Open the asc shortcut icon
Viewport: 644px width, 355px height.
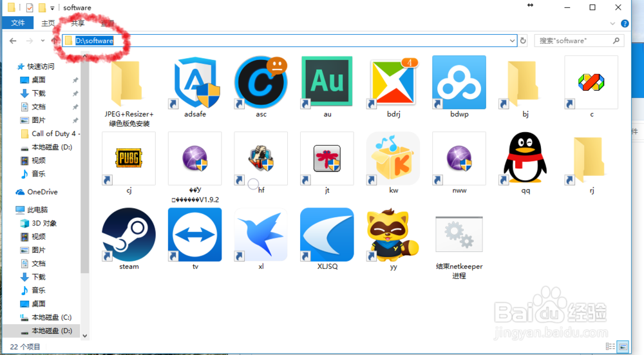click(261, 82)
